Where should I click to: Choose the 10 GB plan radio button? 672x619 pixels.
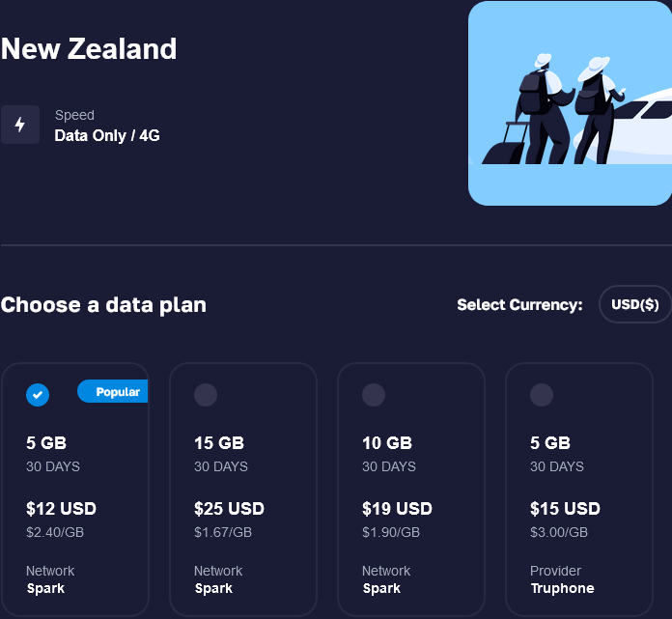coord(374,394)
